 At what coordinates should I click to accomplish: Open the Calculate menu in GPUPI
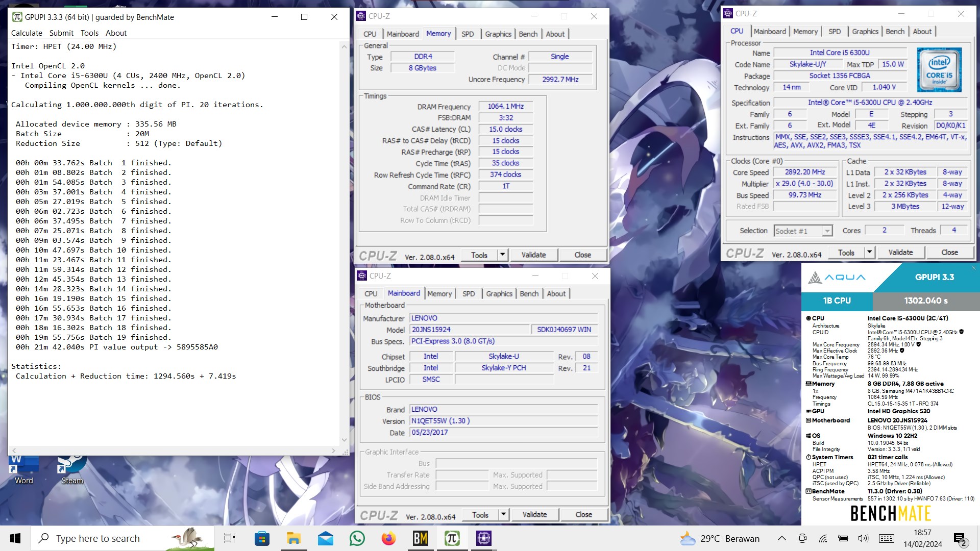[27, 33]
